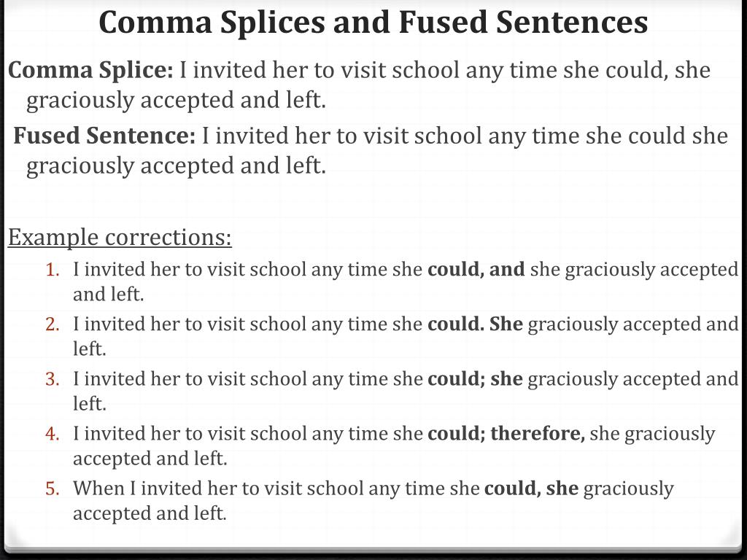Click the underlined 'Example corrections:' heading

(120, 238)
